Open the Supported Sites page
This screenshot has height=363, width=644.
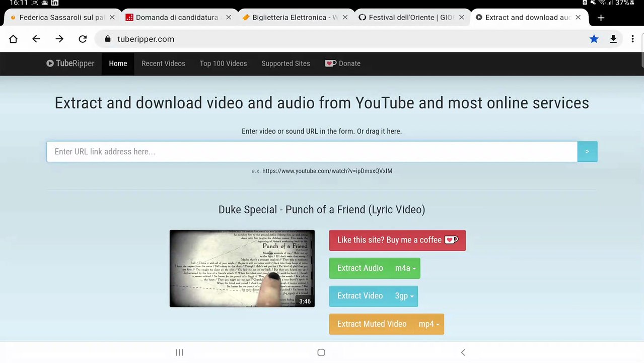(285, 64)
